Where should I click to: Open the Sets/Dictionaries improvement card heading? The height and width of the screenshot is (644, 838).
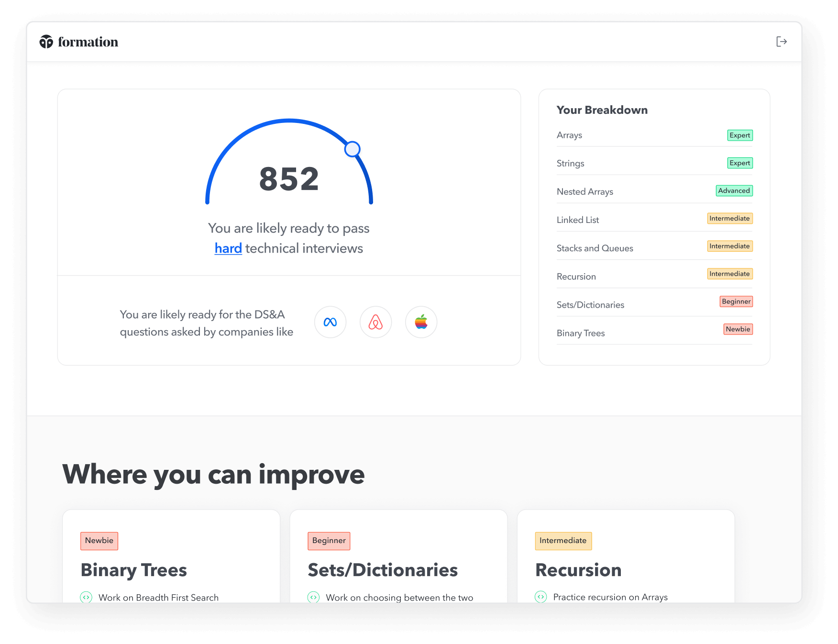(x=383, y=570)
